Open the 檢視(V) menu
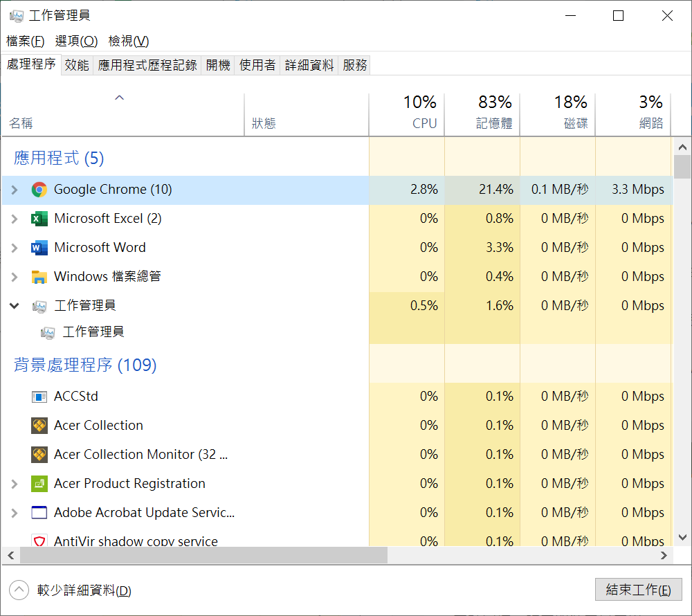This screenshot has height=616, width=692. point(129,41)
